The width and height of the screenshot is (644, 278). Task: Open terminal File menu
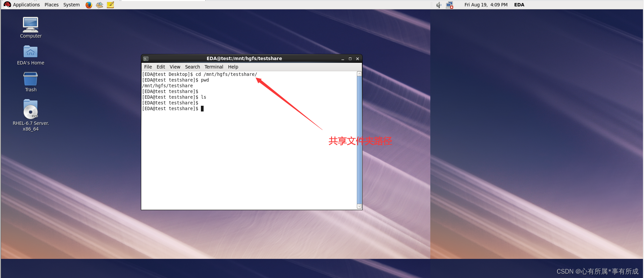click(148, 67)
